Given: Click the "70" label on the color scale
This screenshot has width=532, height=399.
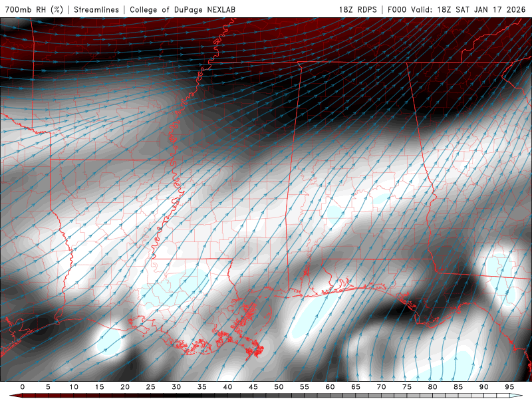Looking at the screenshot, I should coord(381,387).
